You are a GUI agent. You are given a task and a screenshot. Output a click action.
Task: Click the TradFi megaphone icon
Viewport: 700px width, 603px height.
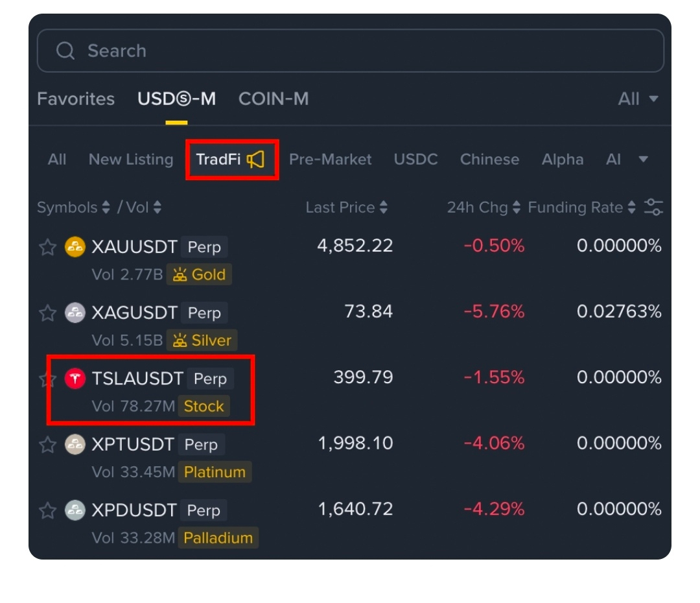click(x=255, y=160)
